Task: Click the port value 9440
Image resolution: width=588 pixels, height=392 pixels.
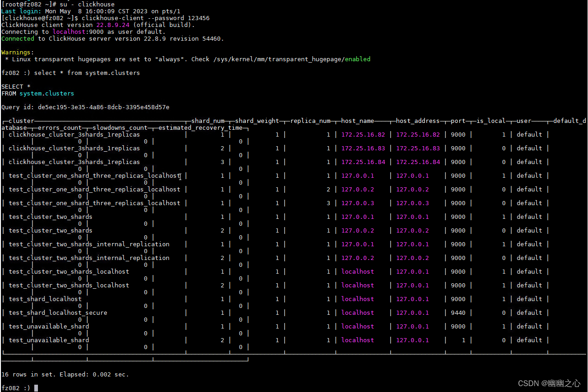Action: pos(458,313)
